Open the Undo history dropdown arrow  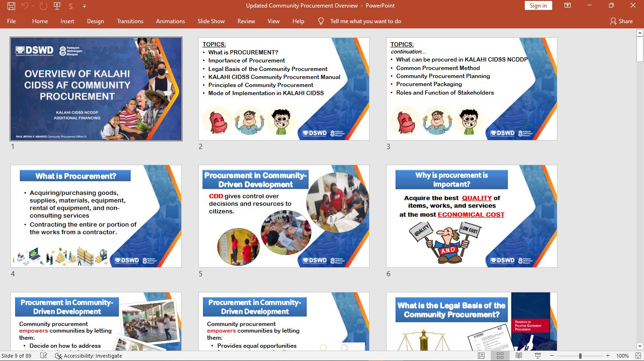pos(33,6)
